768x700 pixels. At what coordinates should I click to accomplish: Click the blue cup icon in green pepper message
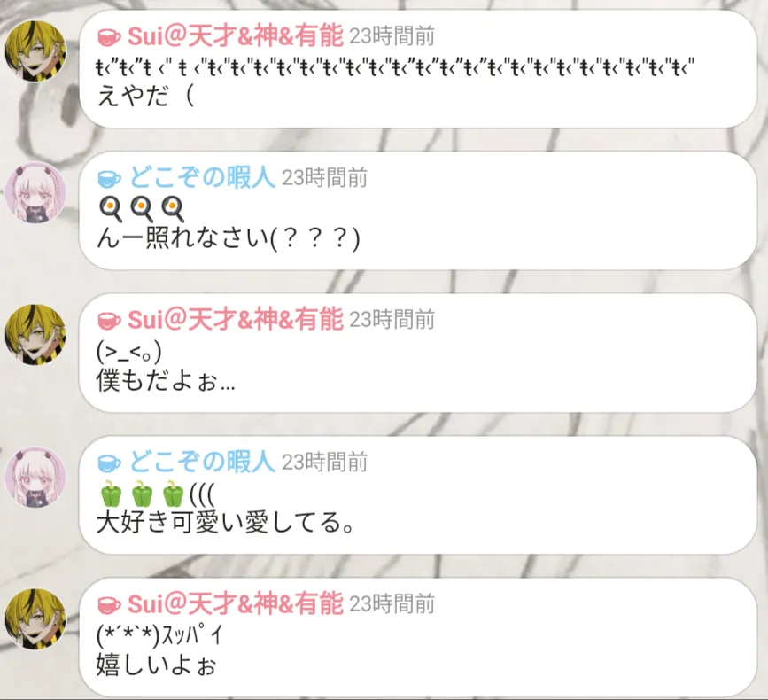click(x=109, y=463)
